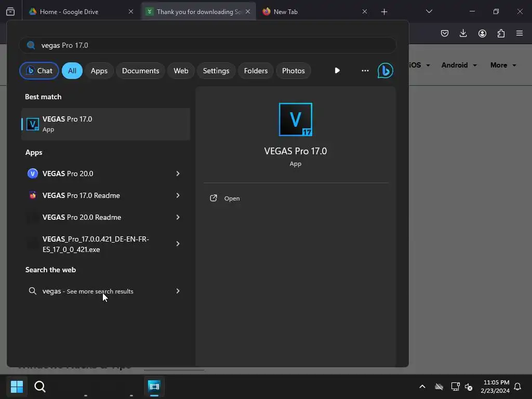Open VEGAS Pro 17.0 best match result
Image resolution: width=532 pixels, height=399 pixels.
[x=105, y=124]
